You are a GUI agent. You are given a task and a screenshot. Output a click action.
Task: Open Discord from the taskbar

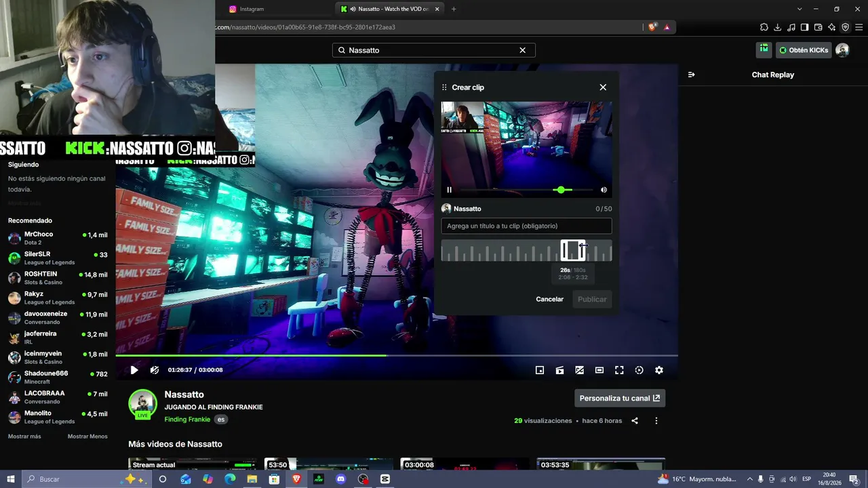(x=341, y=479)
